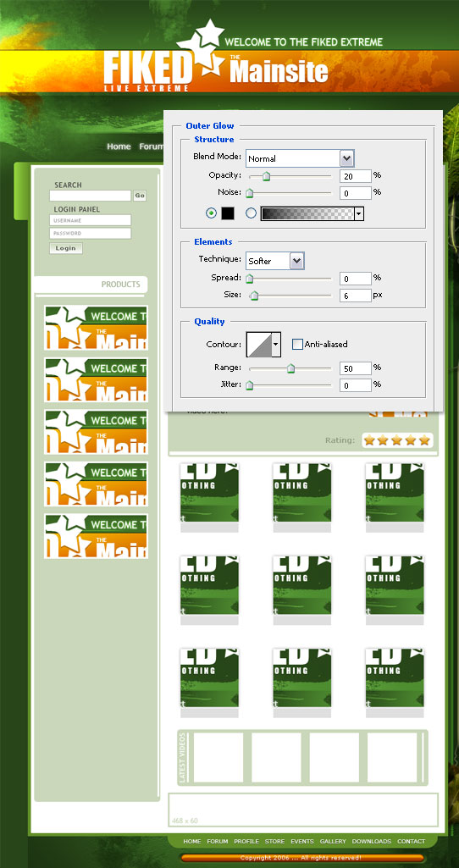Viewport: 459px width, 868px height.
Task: Enable the Anti-aliased checkbox
Action: 297,345
